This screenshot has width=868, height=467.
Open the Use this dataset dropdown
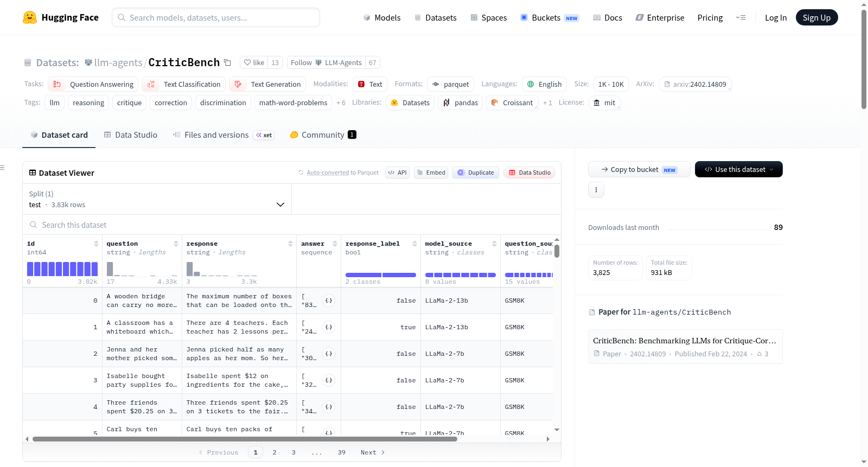[739, 169]
